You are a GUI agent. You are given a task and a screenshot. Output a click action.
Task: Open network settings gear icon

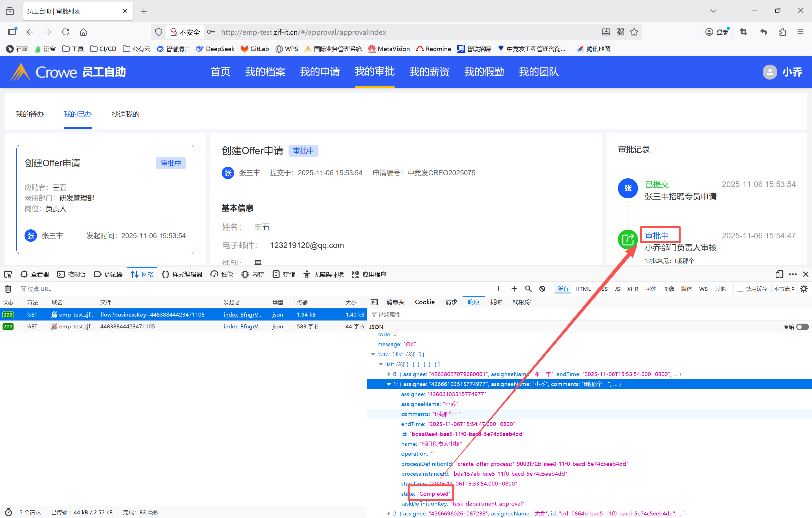[804, 289]
